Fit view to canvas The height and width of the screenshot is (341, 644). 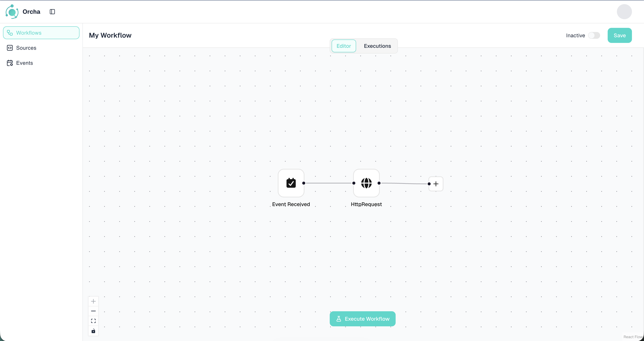coord(93,321)
